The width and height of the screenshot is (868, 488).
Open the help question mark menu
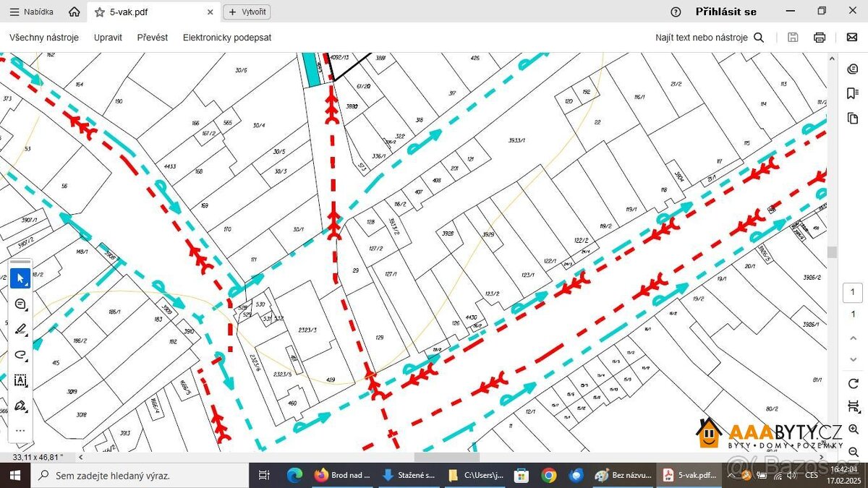pos(676,12)
